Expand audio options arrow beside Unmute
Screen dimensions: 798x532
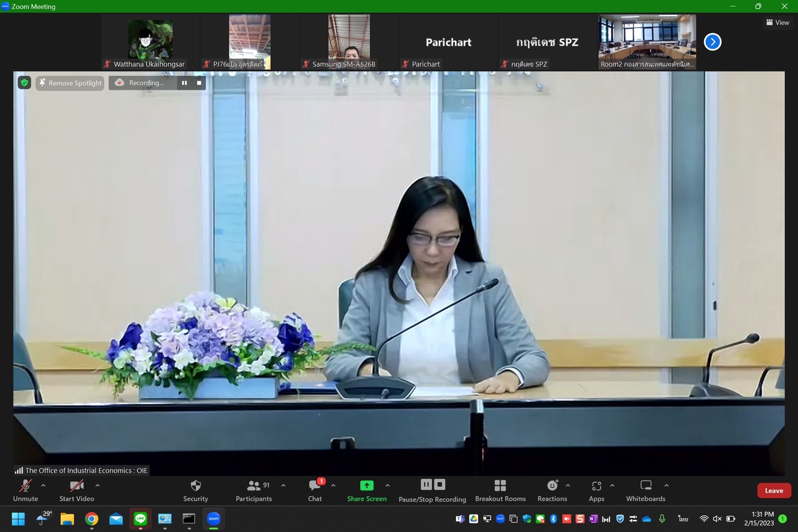point(43,486)
